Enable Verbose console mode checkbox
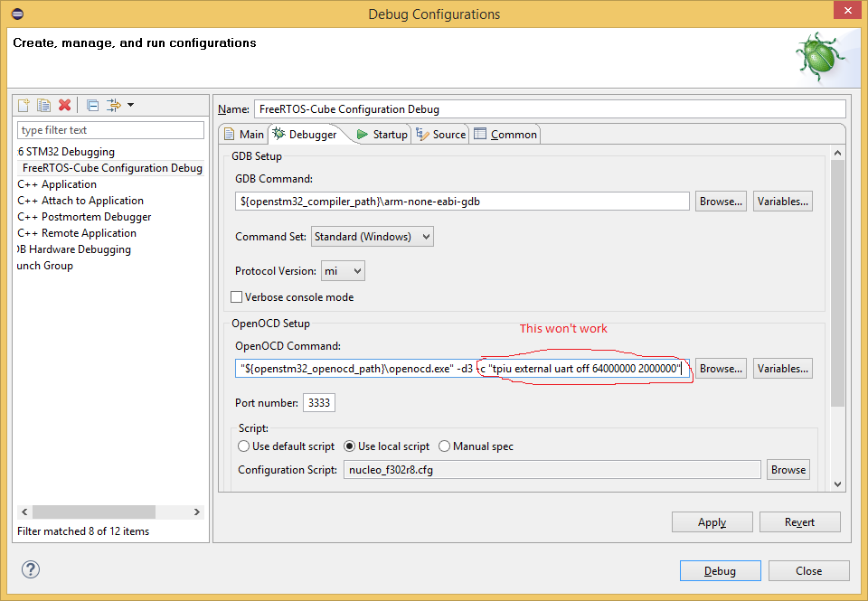Viewport: 868px width, 601px height. [237, 297]
